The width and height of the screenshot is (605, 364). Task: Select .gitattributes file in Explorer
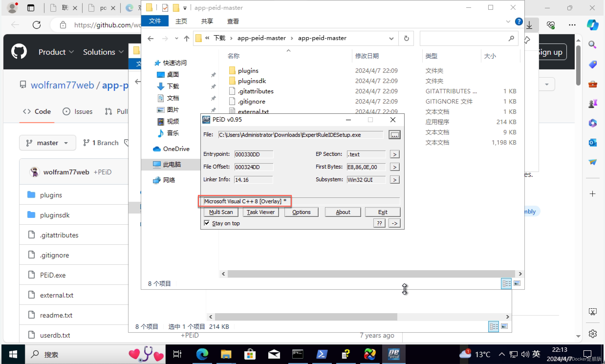click(251, 91)
